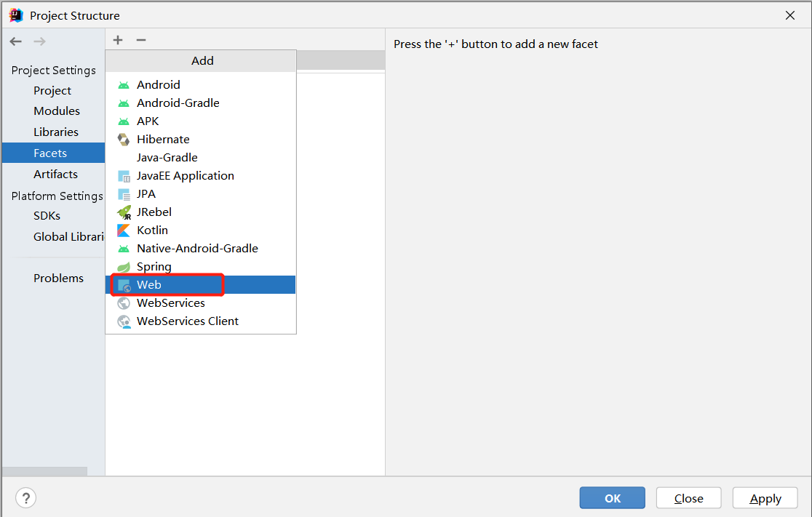The height and width of the screenshot is (517, 812).
Task: Click the Spring leaf icon
Action: pyautogui.click(x=124, y=267)
